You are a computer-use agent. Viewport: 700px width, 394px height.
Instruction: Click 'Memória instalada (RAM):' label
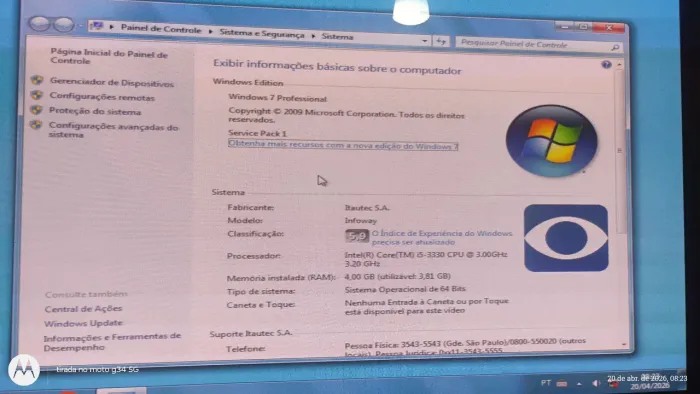[281, 278]
